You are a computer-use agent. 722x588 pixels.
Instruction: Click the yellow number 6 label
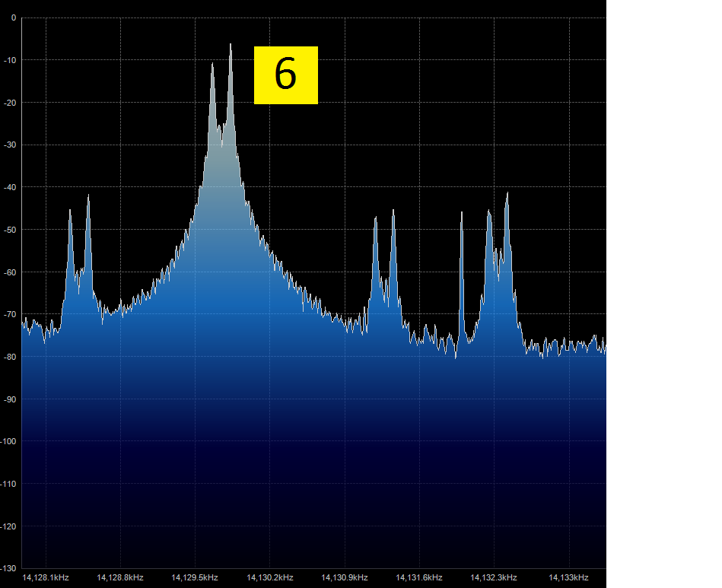(x=285, y=75)
